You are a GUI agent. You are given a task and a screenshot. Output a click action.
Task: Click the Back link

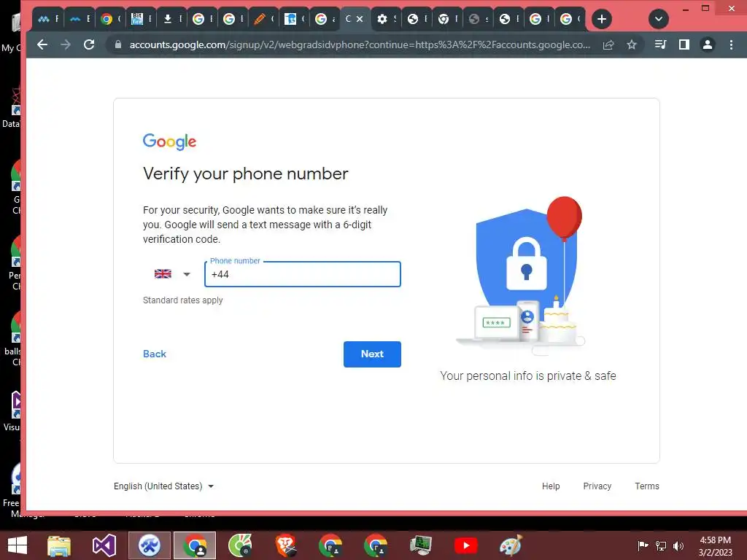click(155, 354)
